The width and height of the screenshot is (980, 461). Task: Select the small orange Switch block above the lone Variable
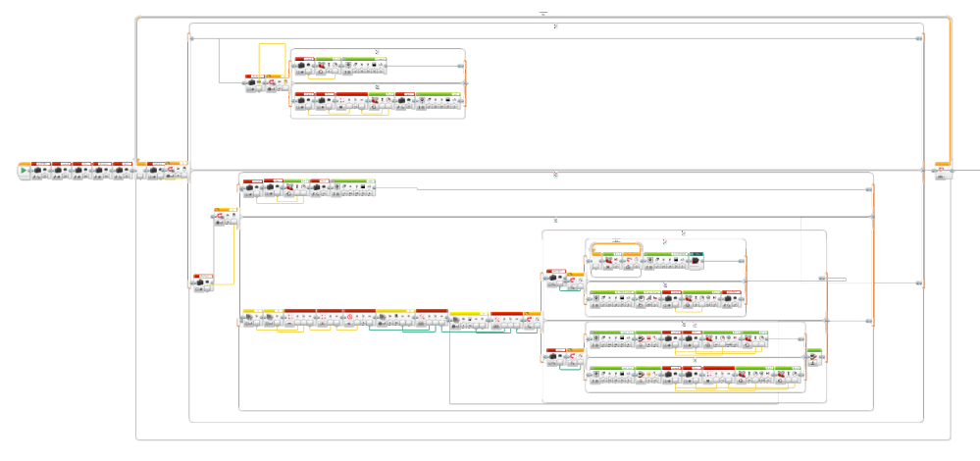[x=225, y=217]
